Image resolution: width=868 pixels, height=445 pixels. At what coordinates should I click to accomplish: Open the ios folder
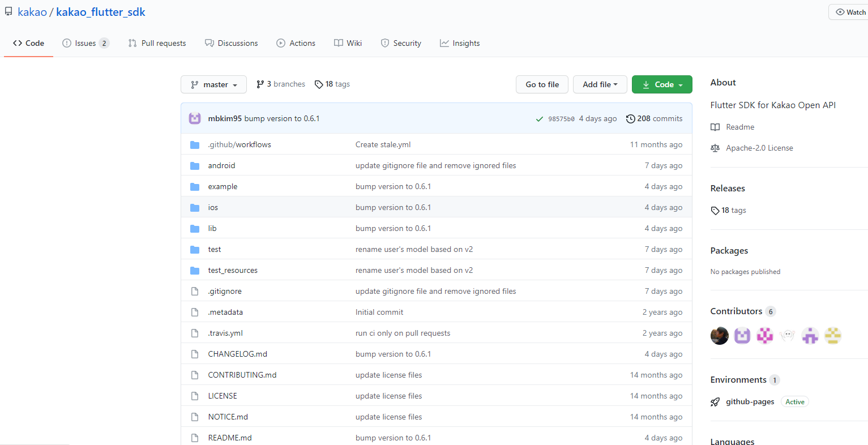[213, 207]
